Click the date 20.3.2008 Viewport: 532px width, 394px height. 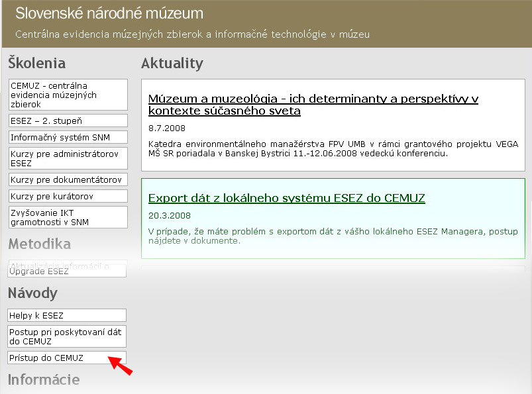(x=170, y=216)
